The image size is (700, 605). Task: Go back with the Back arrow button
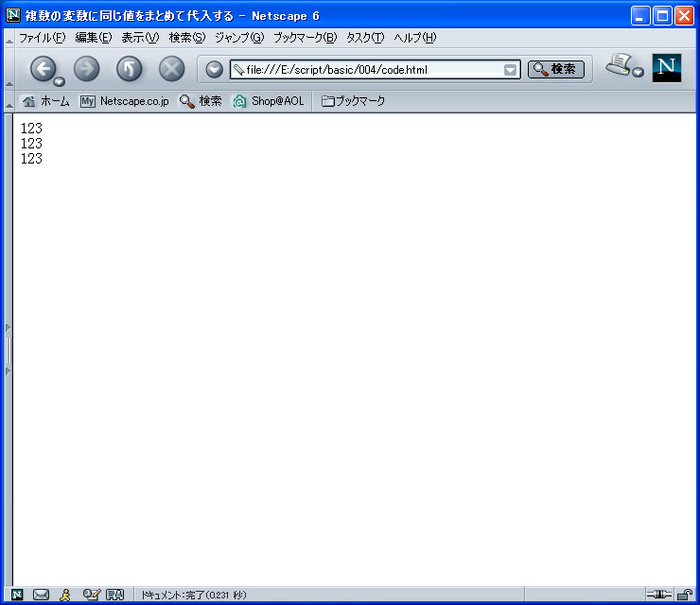43,69
